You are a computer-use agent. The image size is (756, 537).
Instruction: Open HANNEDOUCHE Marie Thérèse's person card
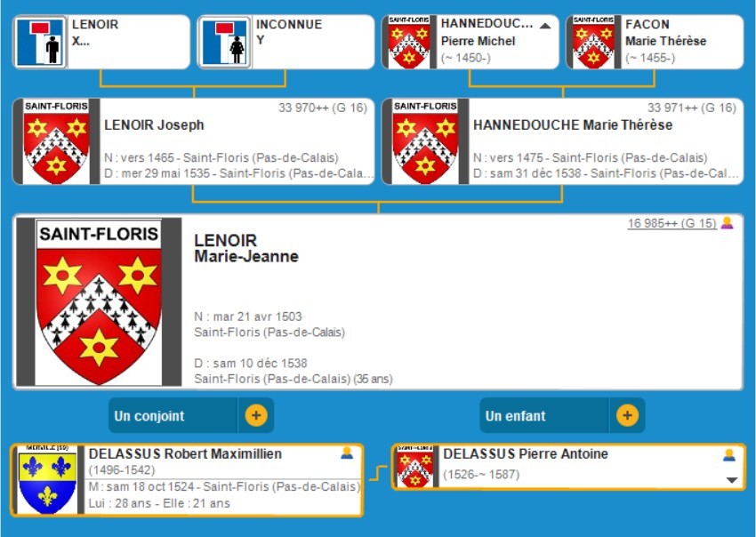(x=572, y=125)
